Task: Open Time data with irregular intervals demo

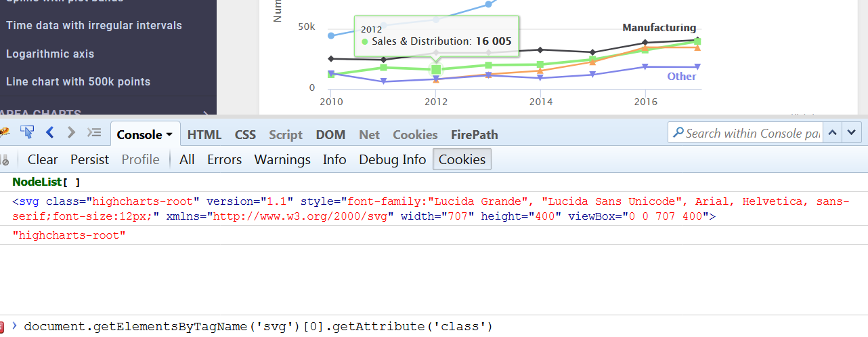Action: point(94,25)
